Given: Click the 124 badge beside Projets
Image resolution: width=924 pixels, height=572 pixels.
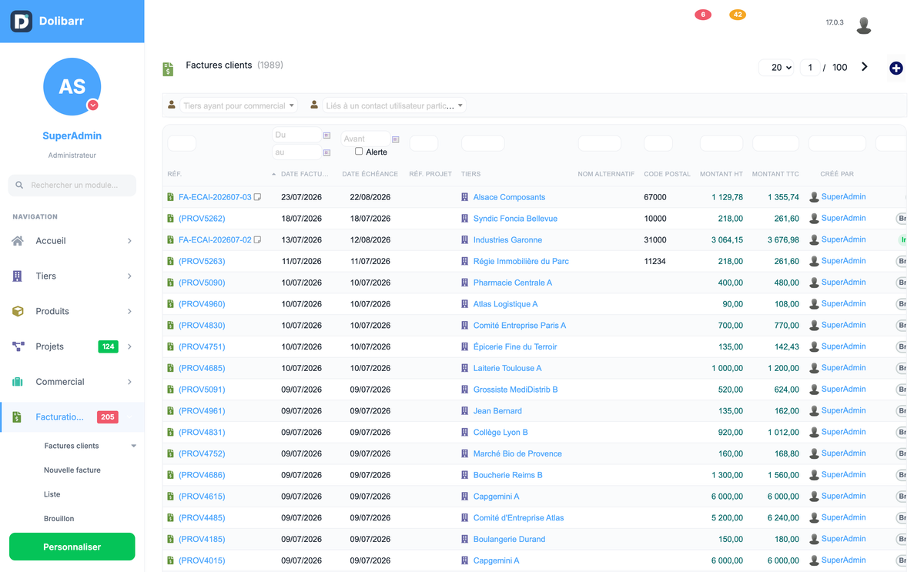Looking at the screenshot, I should pos(108,347).
